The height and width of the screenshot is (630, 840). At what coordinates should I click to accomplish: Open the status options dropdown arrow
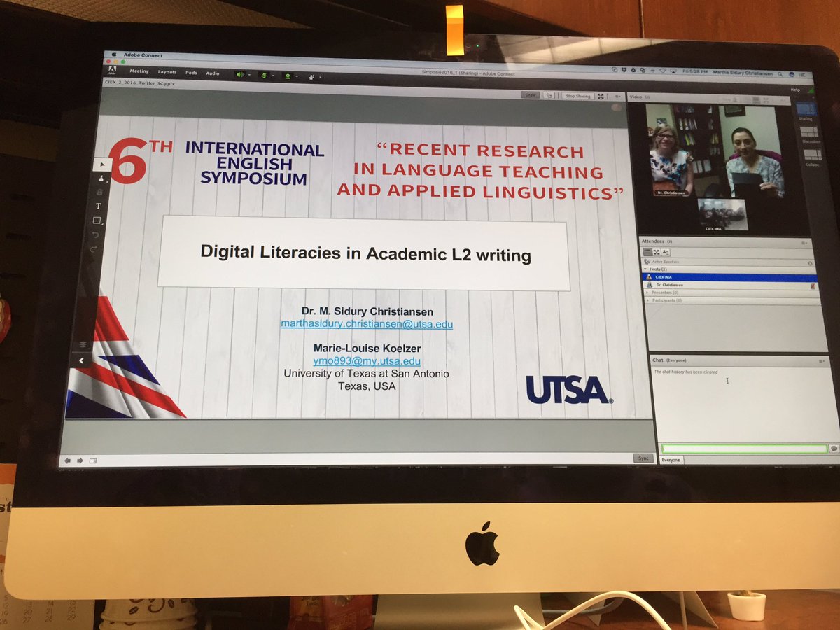320,77
